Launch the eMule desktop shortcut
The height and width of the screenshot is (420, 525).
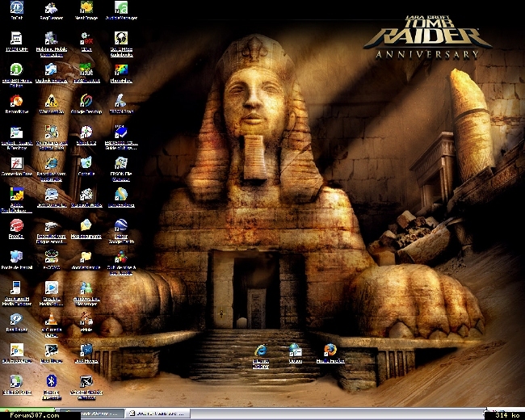(x=86, y=322)
